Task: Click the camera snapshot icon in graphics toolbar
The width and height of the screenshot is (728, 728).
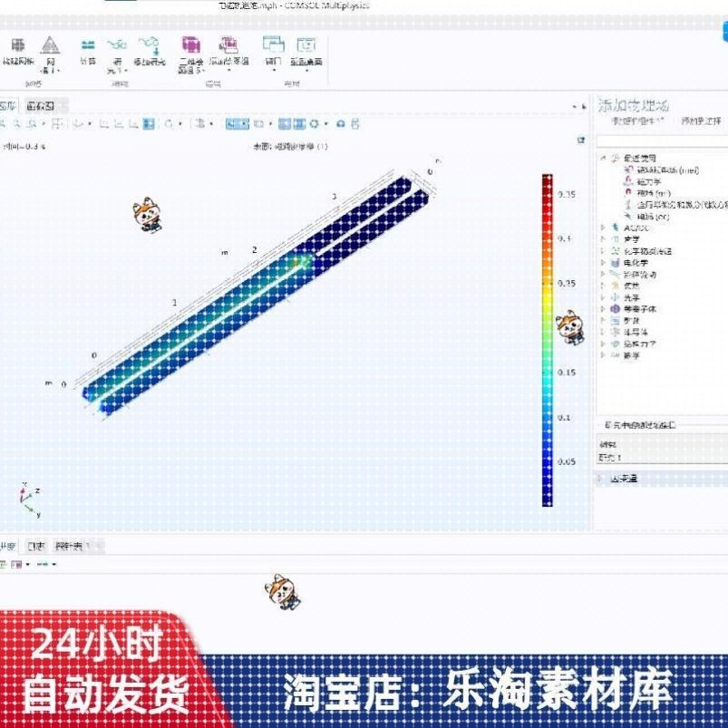Action: (340, 123)
